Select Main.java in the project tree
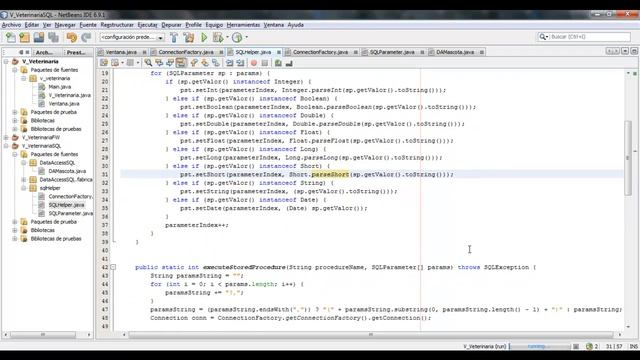This screenshot has width=640, height=360. [60, 87]
